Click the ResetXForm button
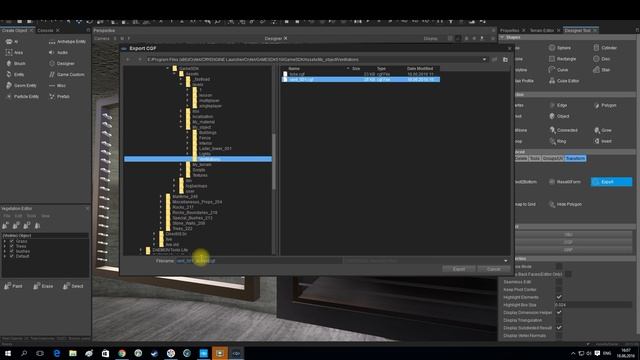 pyautogui.click(x=565, y=182)
